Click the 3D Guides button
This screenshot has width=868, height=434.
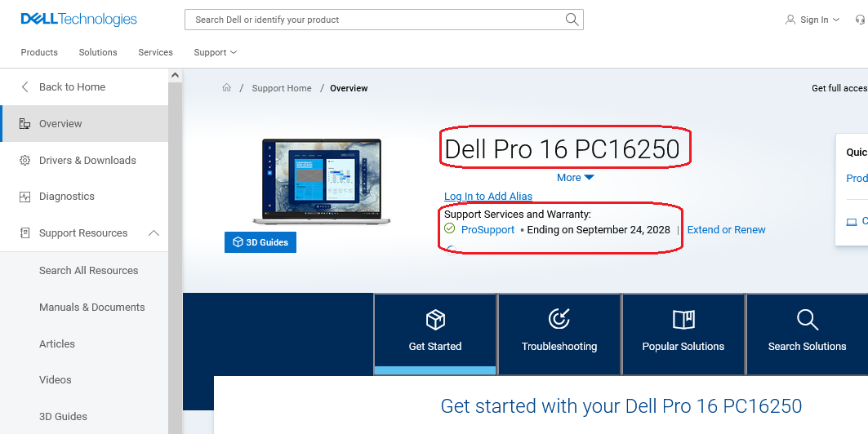(x=260, y=242)
